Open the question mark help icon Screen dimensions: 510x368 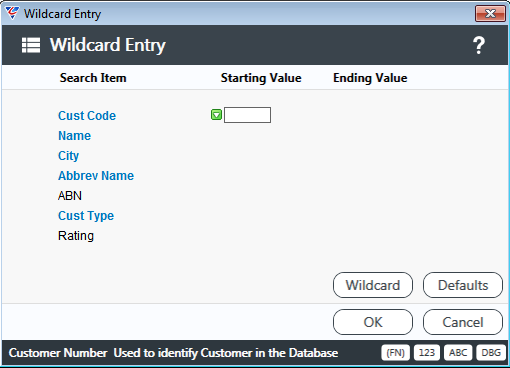[x=479, y=45]
